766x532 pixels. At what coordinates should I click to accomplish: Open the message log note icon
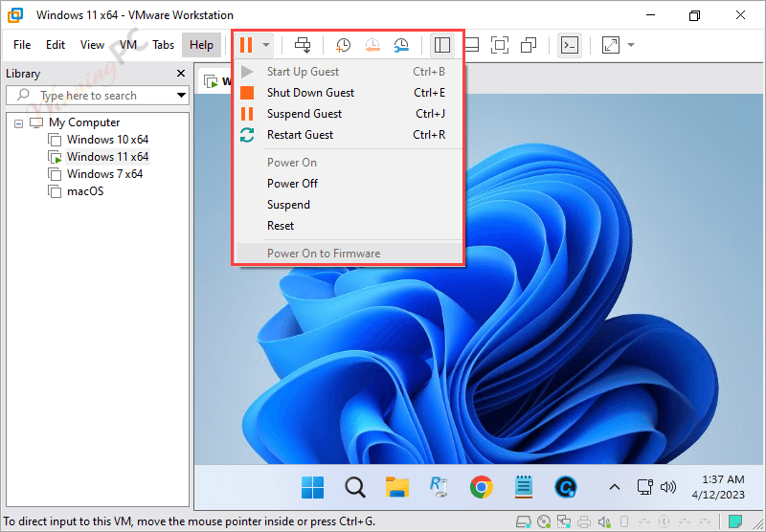735,521
